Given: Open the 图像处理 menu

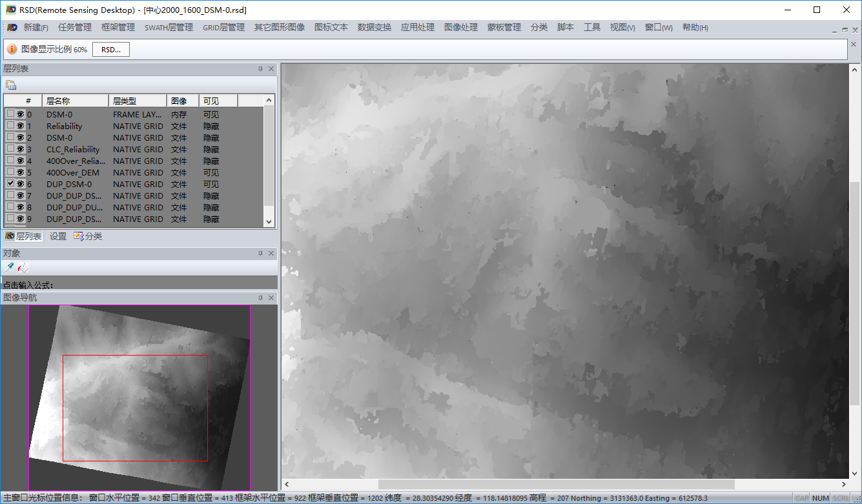Looking at the screenshot, I should click(x=460, y=27).
